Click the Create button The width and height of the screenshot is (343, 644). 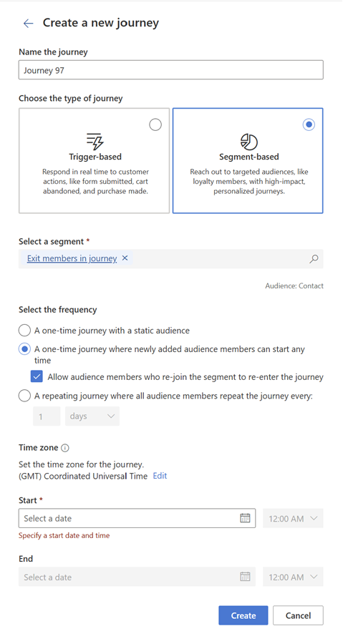tap(243, 615)
